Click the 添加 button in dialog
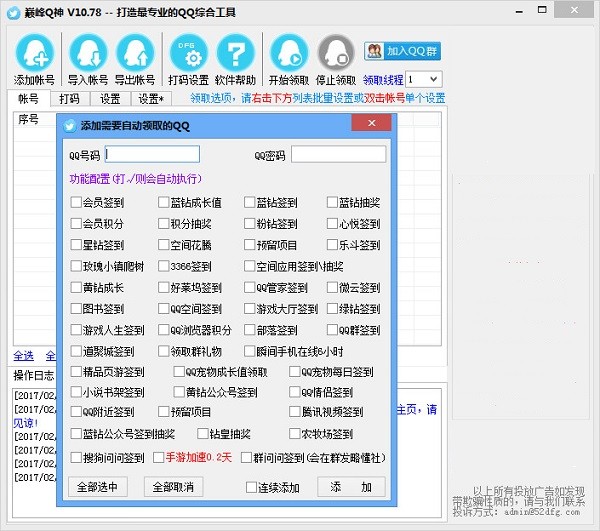Viewport: 600px width, 531px height. click(351, 487)
